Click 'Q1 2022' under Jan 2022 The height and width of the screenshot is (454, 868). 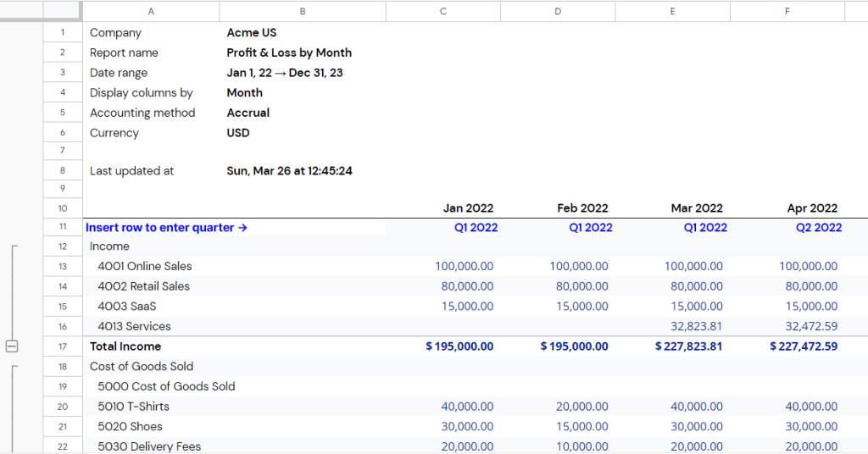coord(443,227)
